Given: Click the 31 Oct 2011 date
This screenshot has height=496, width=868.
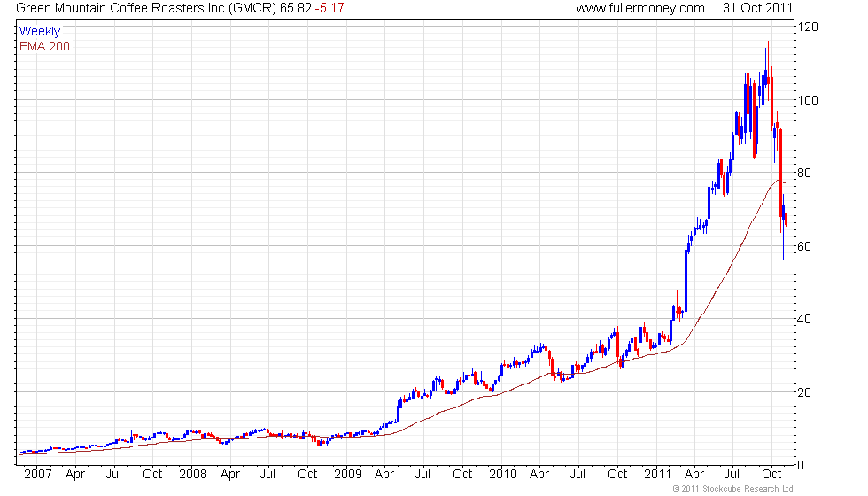Looking at the screenshot, I should 757,8.
